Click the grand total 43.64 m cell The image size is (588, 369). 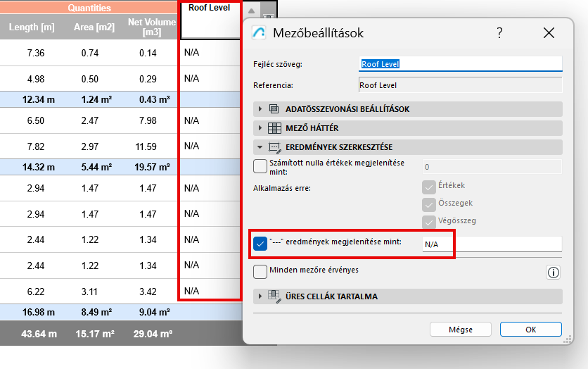pyautogui.click(x=39, y=334)
